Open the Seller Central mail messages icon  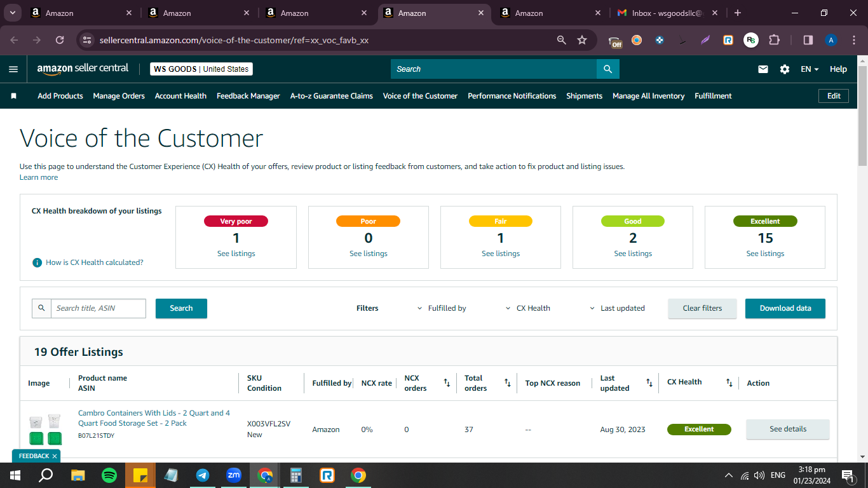coord(763,69)
